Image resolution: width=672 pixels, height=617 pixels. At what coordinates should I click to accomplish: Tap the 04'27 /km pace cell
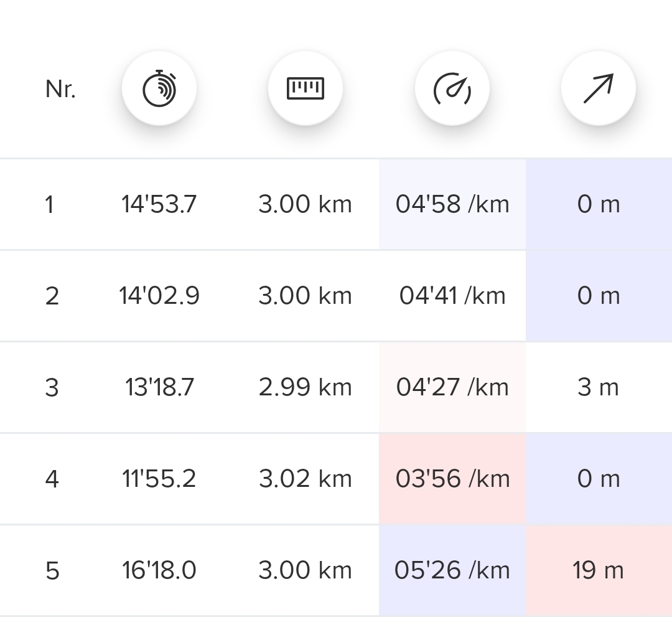pos(452,387)
